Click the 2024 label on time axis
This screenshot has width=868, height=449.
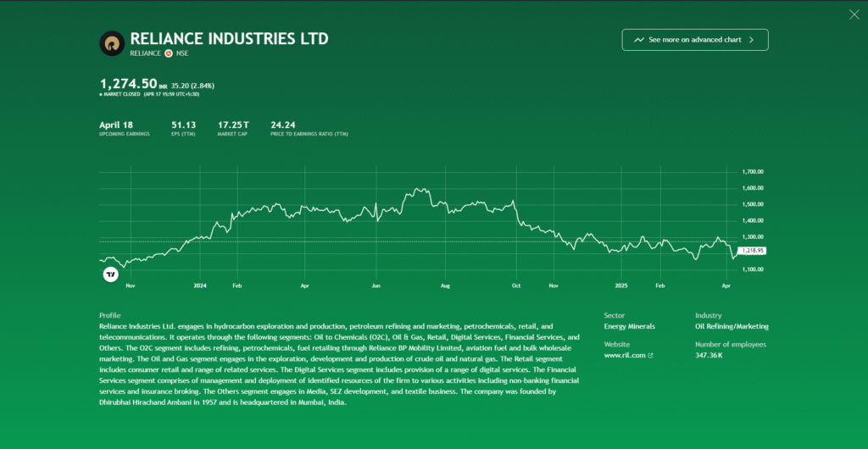click(x=200, y=285)
